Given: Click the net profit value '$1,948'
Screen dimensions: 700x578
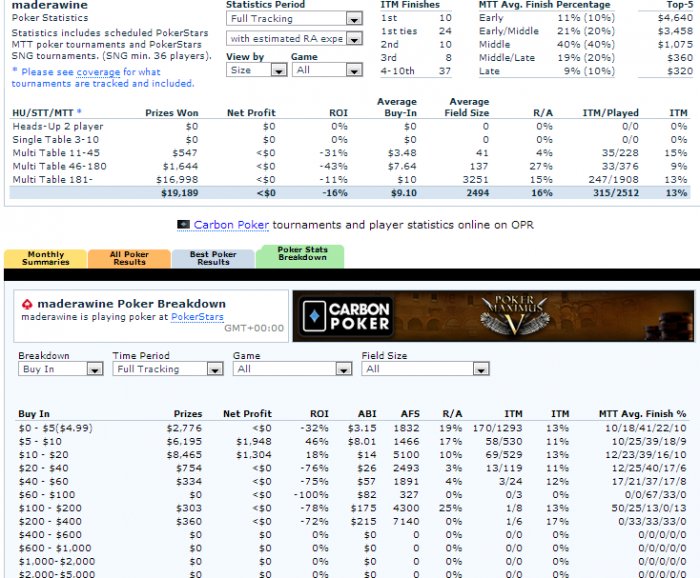Looking at the screenshot, I should pyautogui.click(x=254, y=441).
